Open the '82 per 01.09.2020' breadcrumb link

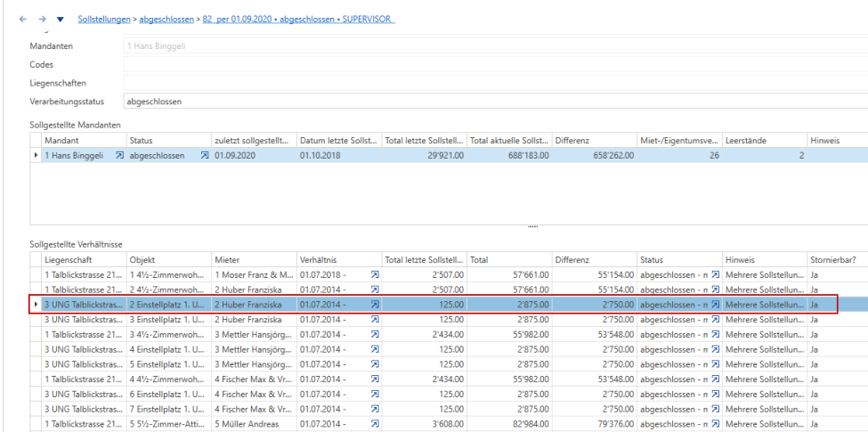299,19
